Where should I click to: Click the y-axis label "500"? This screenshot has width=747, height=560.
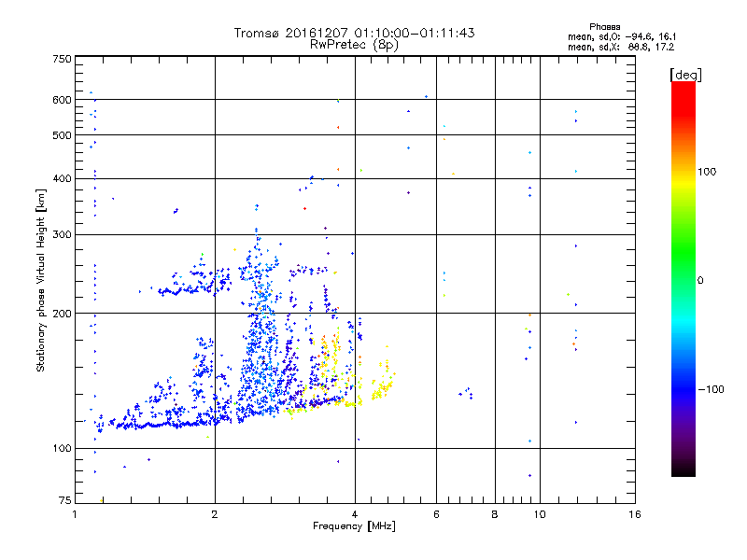(x=62, y=135)
